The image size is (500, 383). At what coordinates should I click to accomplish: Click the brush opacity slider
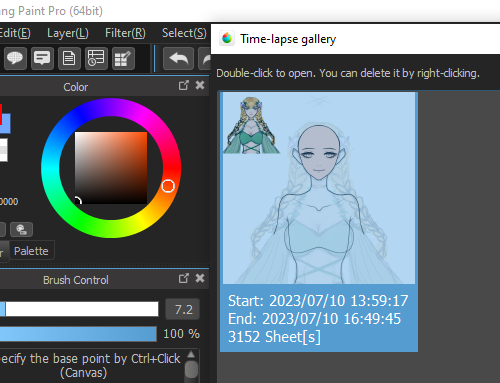[78, 334]
